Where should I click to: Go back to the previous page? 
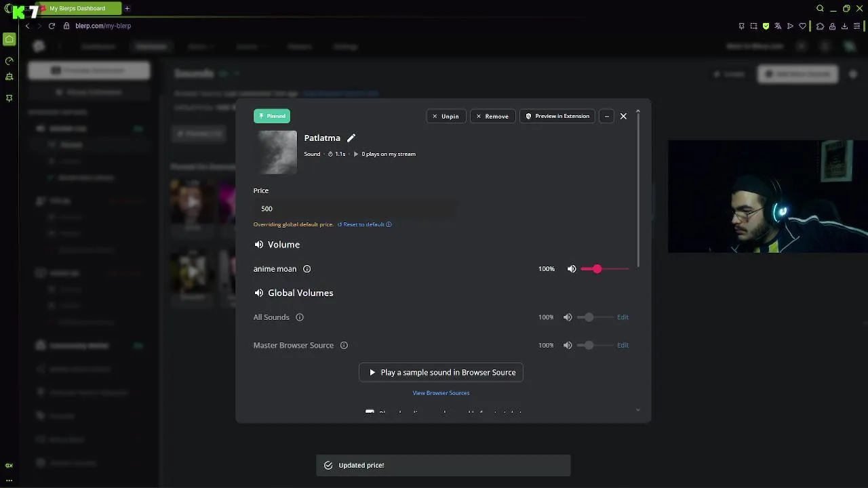27,26
